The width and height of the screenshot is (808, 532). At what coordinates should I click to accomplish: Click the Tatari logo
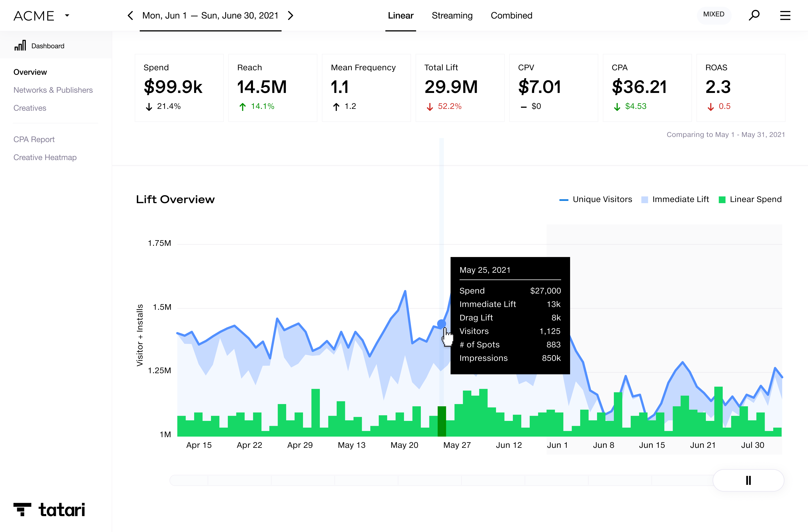[x=49, y=510]
